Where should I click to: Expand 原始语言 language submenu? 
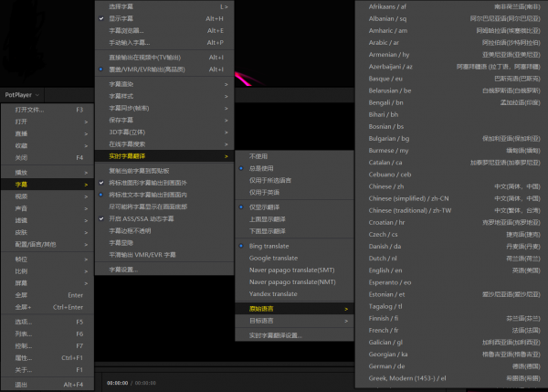[x=295, y=309]
